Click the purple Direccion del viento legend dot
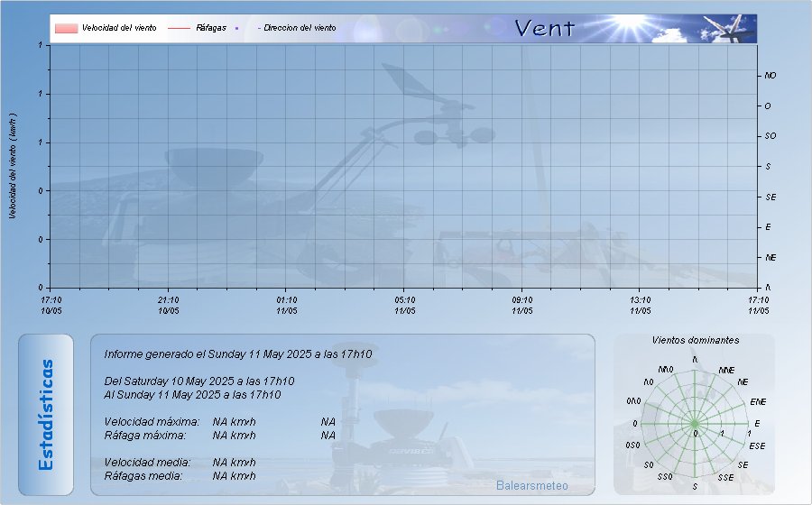The image size is (812, 505). [x=237, y=29]
